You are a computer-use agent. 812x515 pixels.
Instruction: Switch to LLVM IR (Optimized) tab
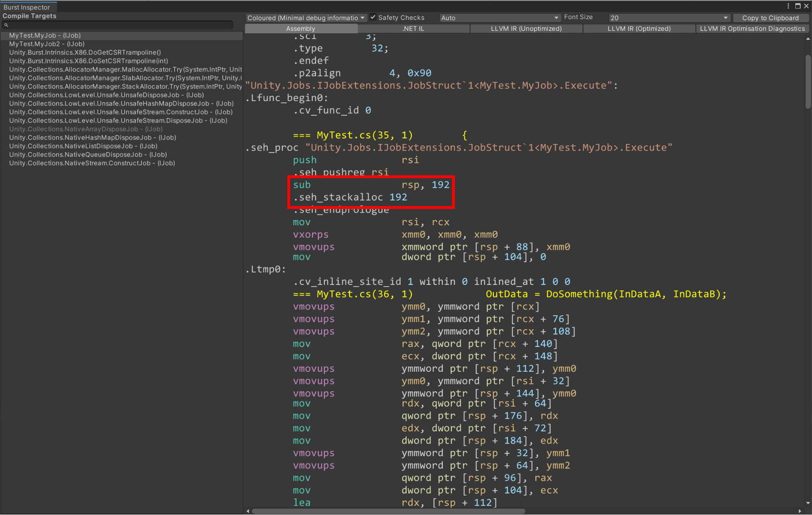[639, 28]
